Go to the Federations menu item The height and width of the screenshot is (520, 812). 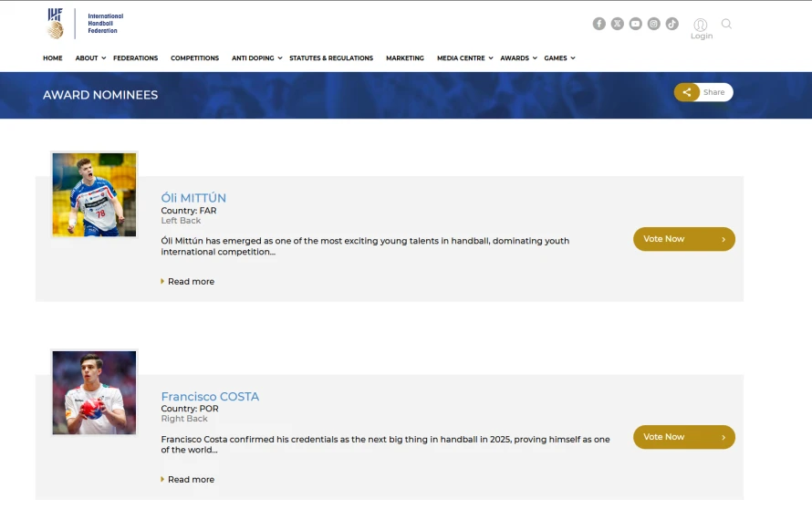pos(135,58)
